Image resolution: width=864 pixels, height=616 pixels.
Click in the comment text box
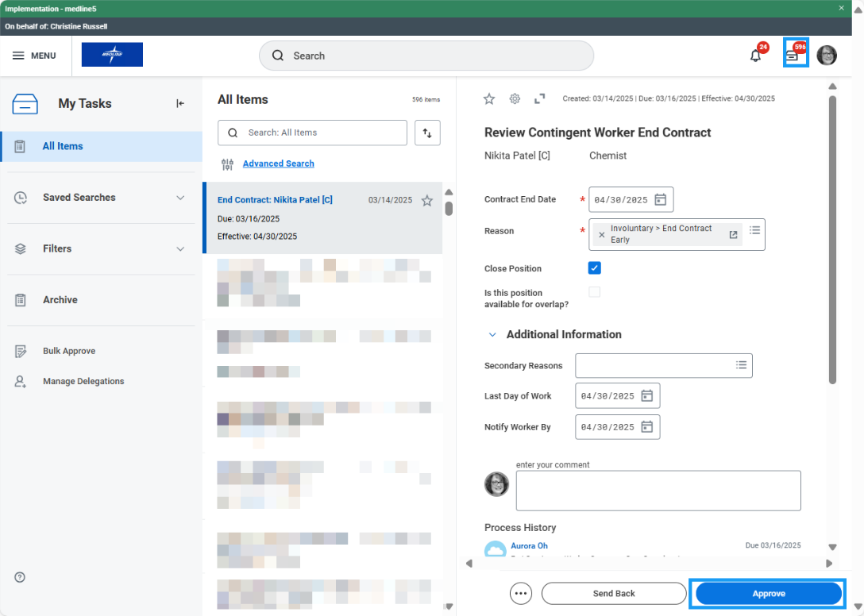pos(658,491)
